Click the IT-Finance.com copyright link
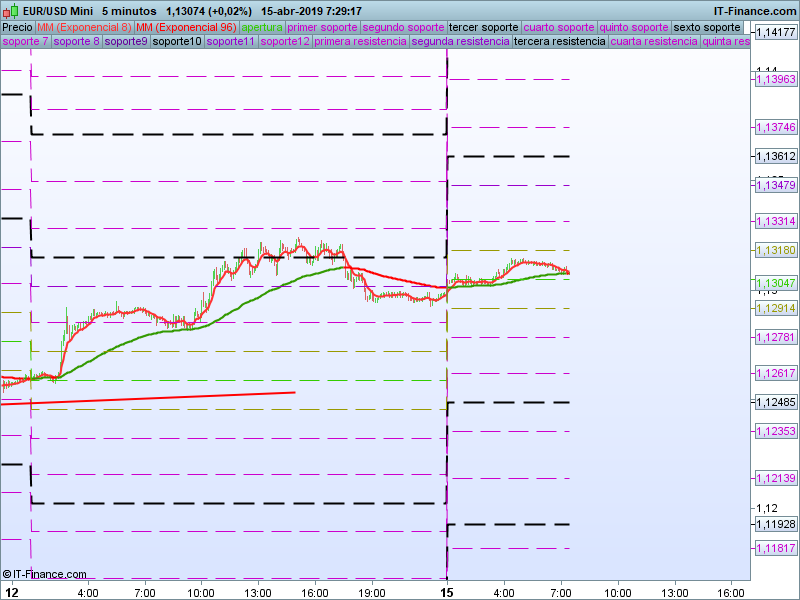 point(45,574)
